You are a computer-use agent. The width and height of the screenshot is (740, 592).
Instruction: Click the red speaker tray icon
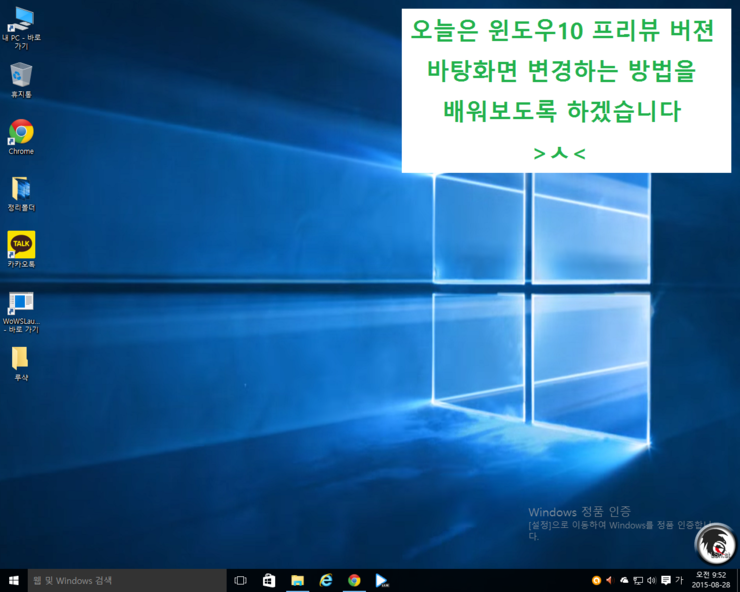[609, 580]
